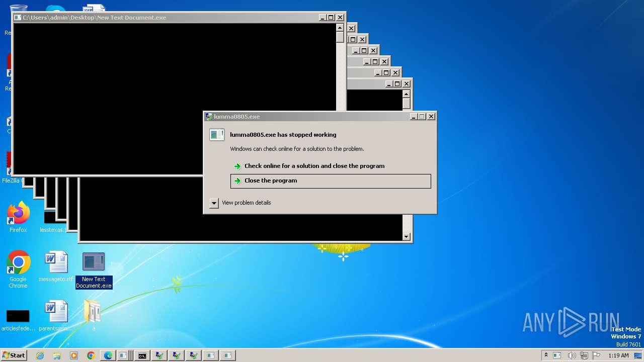Open Windows Explorer from taskbar
Screen dimensions: 644x362
click(57, 355)
